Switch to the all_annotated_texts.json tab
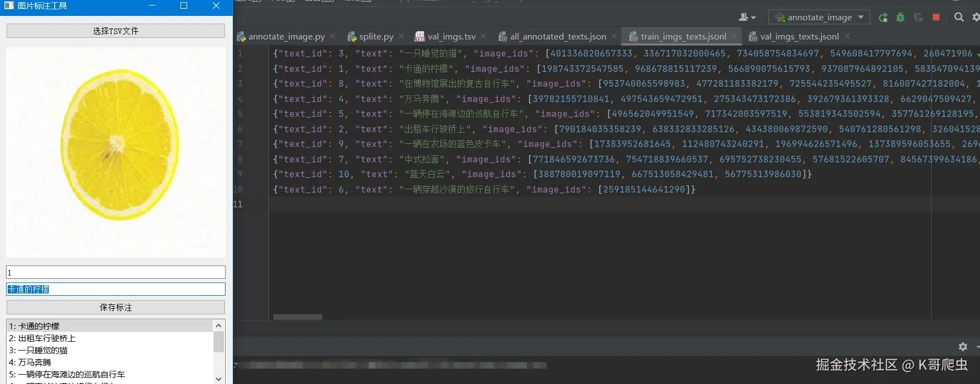 pyautogui.click(x=558, y=37)
